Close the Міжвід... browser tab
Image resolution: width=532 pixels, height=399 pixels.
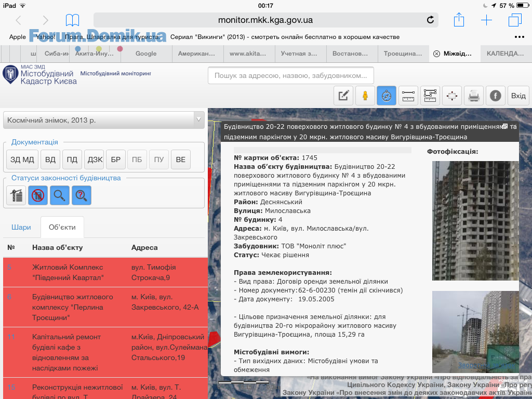coord(436,54)
